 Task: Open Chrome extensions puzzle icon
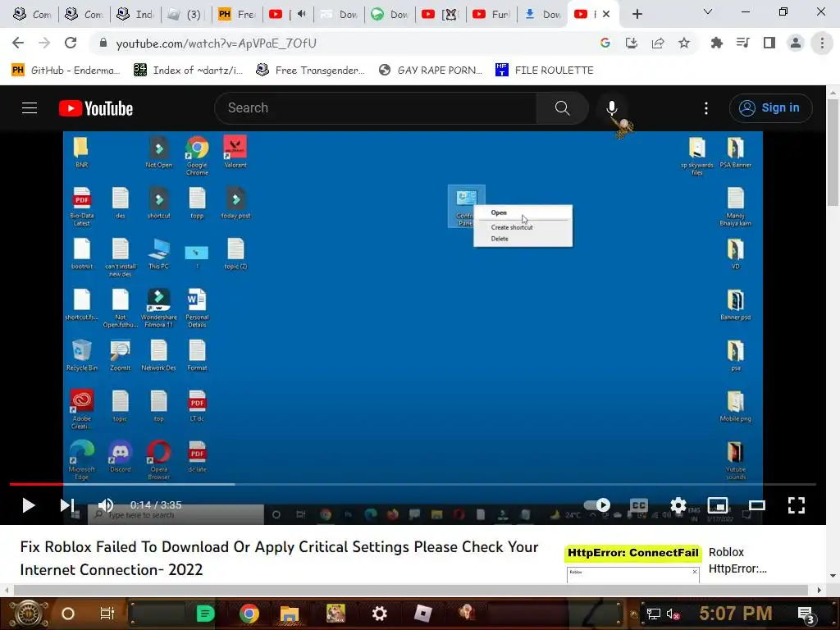716,43
